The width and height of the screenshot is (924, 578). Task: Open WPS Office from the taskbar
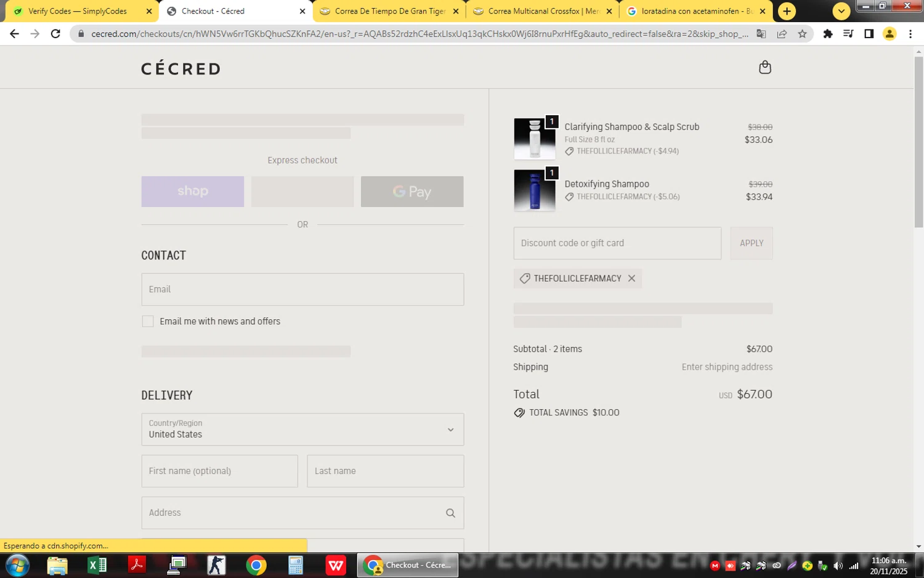[336, 565]
